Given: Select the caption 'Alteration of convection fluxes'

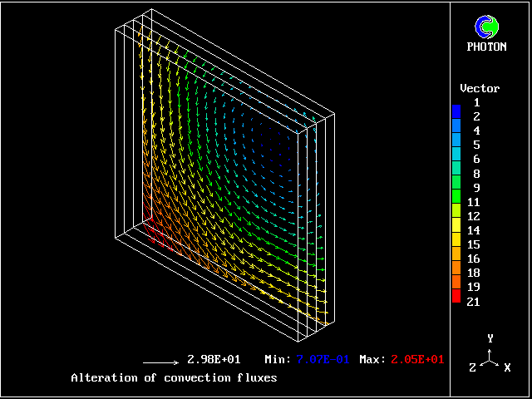Looking at the screenshot, I should click(174, 378).
